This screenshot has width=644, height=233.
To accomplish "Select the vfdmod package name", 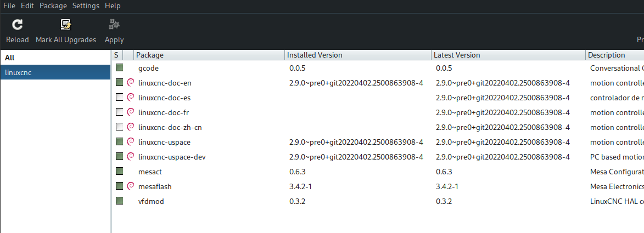I will (x=151, y=201).
